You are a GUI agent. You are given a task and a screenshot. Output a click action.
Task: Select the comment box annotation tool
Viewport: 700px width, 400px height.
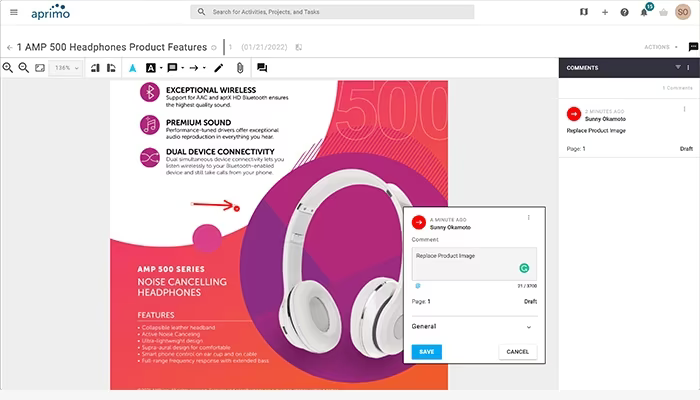(x=172, y=68)
